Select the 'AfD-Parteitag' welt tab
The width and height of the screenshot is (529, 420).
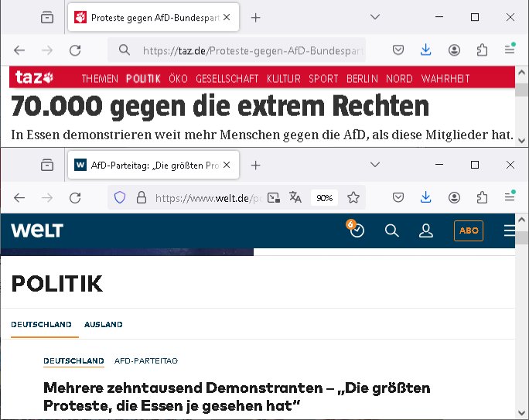153,165
